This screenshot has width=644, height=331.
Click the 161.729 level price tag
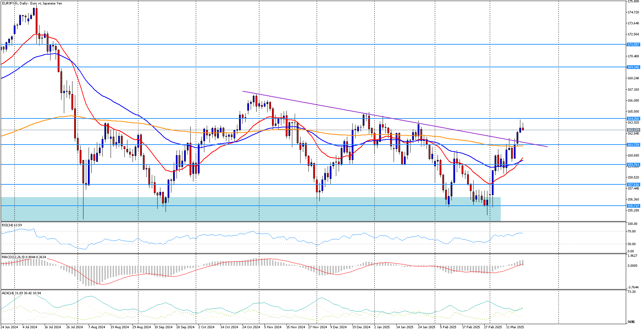(x=633, y=145)
